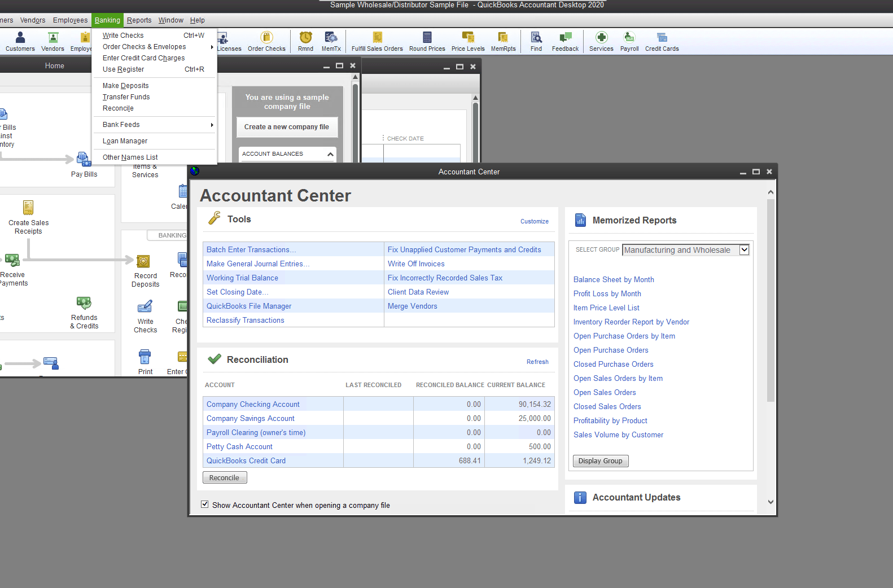Open the Rmnd reminders toolbar icon
This screenshot has width=893, height=588.
coord(305,42)
